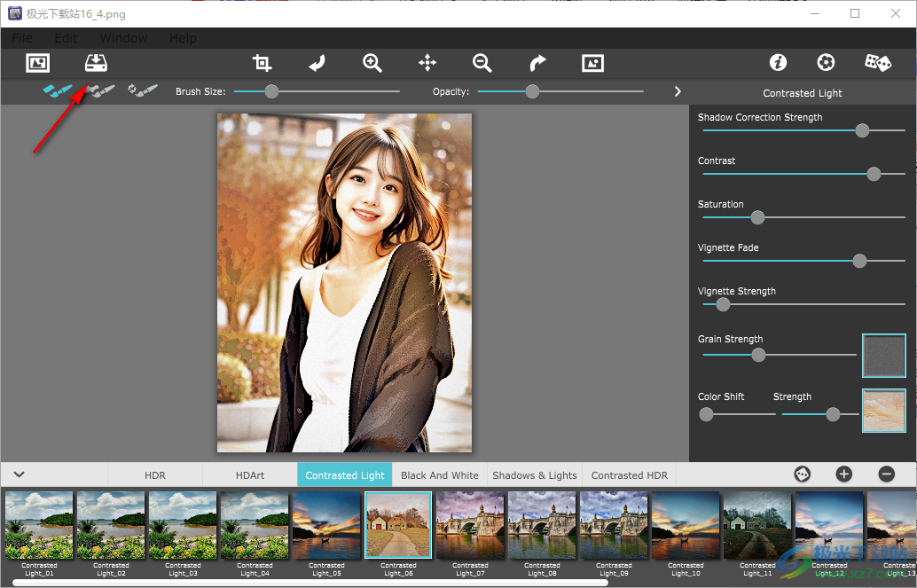The height and width of the screenshot is (588, 917).
Task: Select Contrasted Light_11 preset thumbnail
Action: [x=757, y=525]
